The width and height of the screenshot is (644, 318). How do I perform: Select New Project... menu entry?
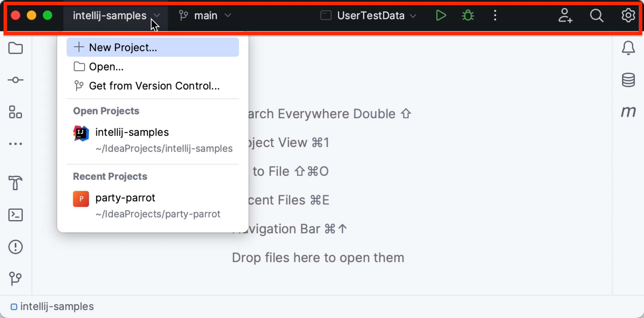[x=152, y=48]
